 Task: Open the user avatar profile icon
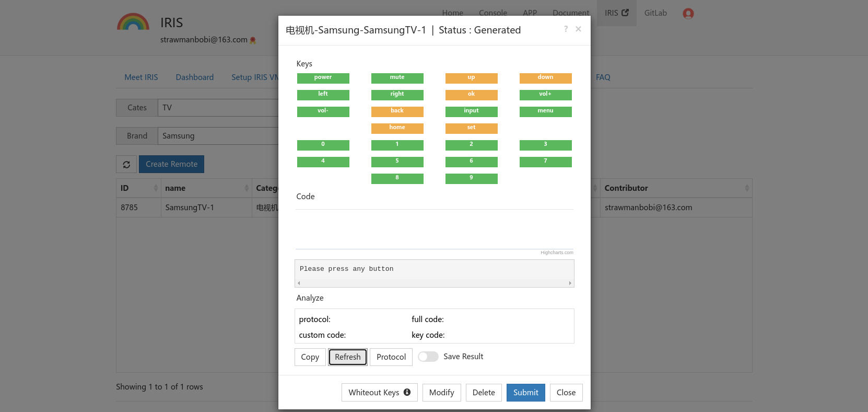(688, 14)
